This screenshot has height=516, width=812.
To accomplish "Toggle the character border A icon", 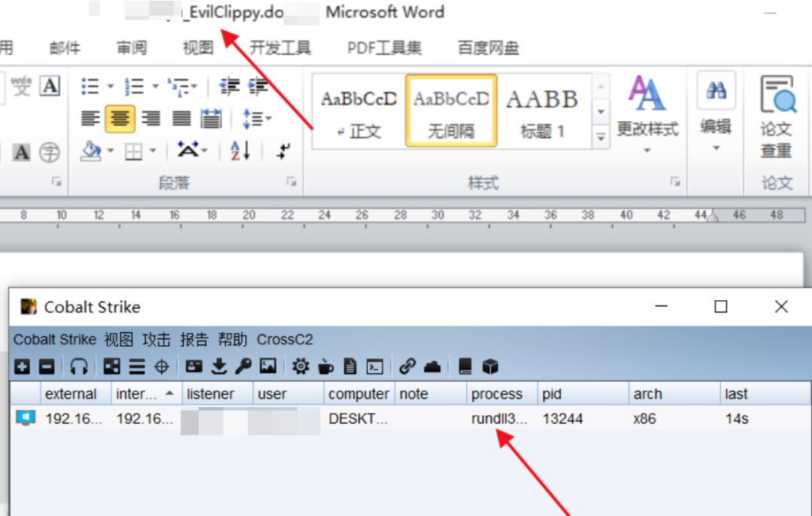I will coord(50,86).
